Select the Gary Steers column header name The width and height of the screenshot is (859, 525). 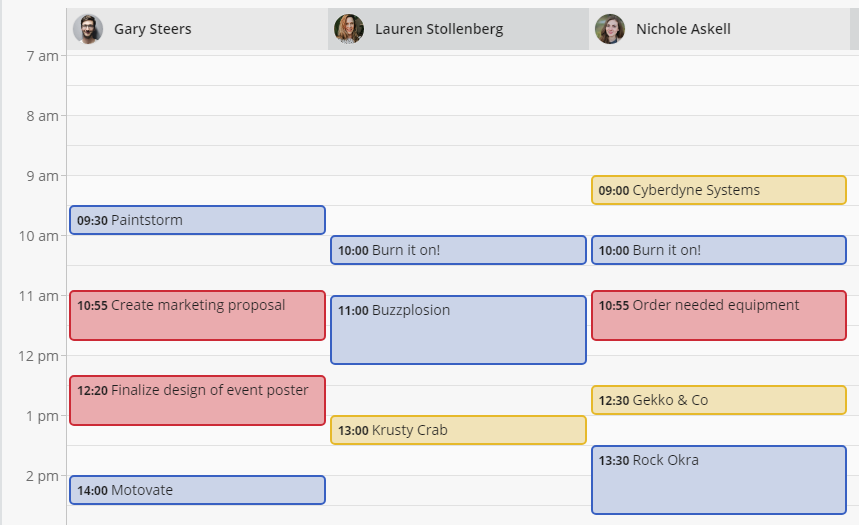pyautogui.click(x=152, y=29)
